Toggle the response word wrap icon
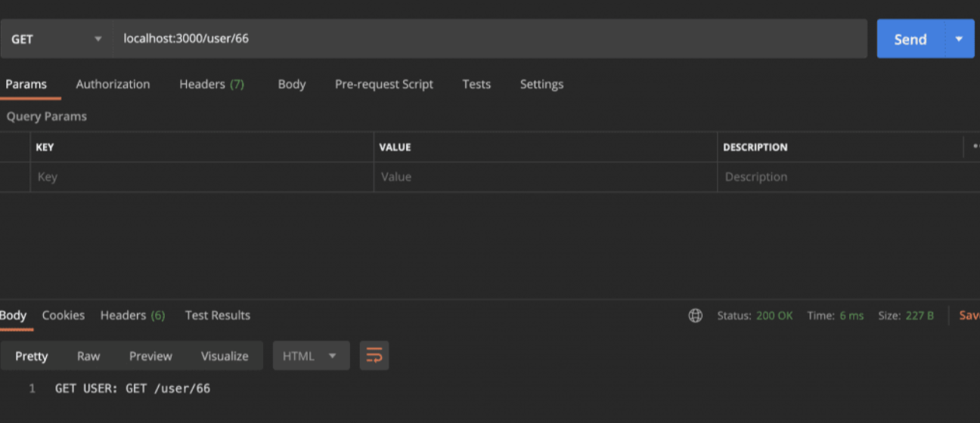This screenshot has width=980, height=423. [x=374, y=355]
